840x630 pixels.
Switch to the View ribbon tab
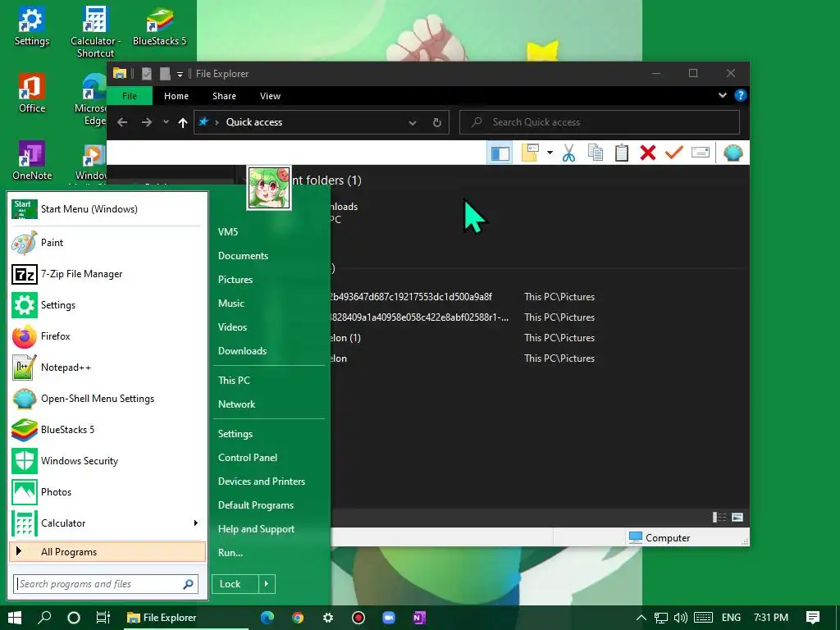point(270,96)
